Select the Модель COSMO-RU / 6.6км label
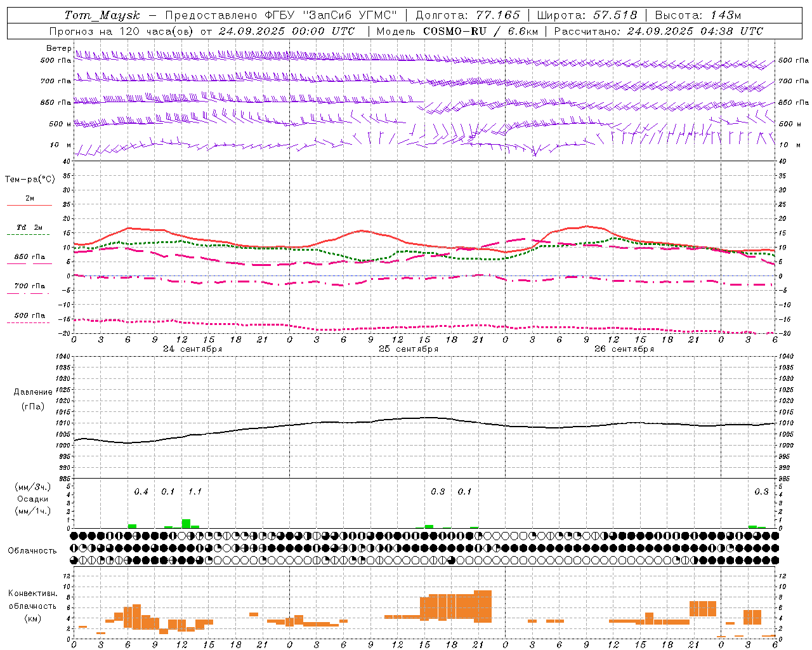Viewport: 812px width, 650px height. pyautogui.click(x=457, y=31)
